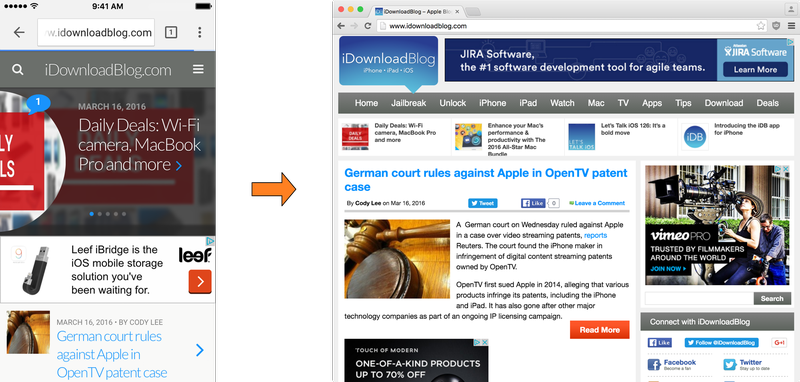Click the desktop Chrome back button
This screenshot has width=800, height=382.
tap(342, 26)
